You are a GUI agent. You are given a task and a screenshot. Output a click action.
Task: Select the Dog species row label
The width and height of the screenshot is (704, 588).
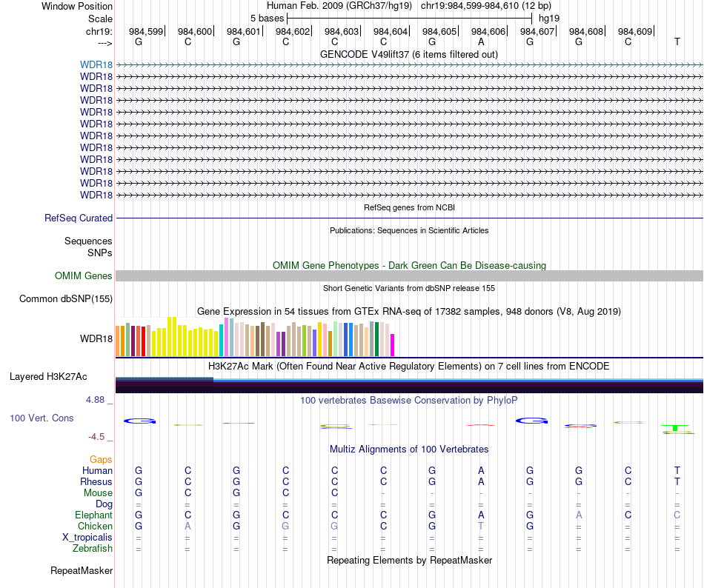click(x=104, y=504)
